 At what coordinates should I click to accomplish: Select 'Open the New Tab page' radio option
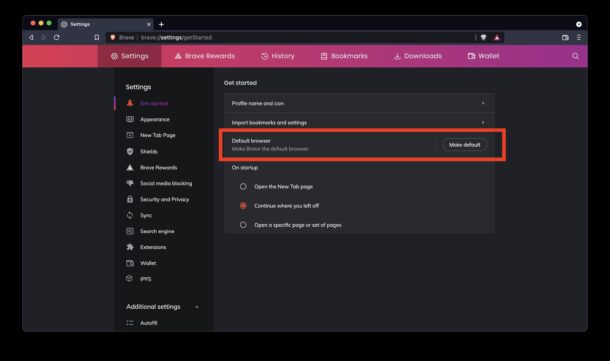243,186
